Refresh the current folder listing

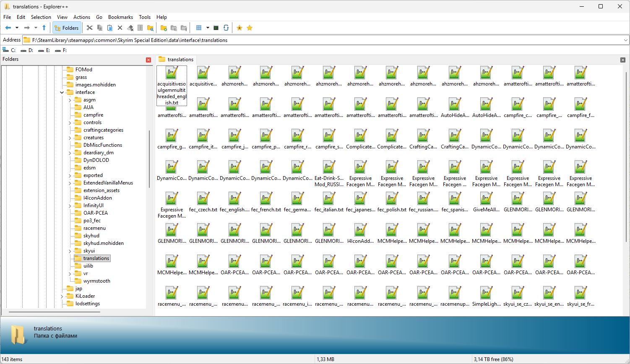pos(226,28)
